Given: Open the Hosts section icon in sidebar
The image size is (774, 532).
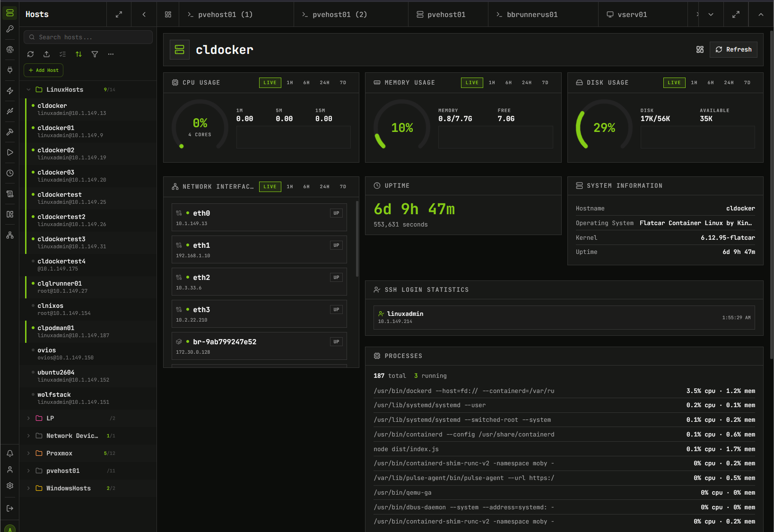Looking at the screenshot, I should click(x=9, y=13).
